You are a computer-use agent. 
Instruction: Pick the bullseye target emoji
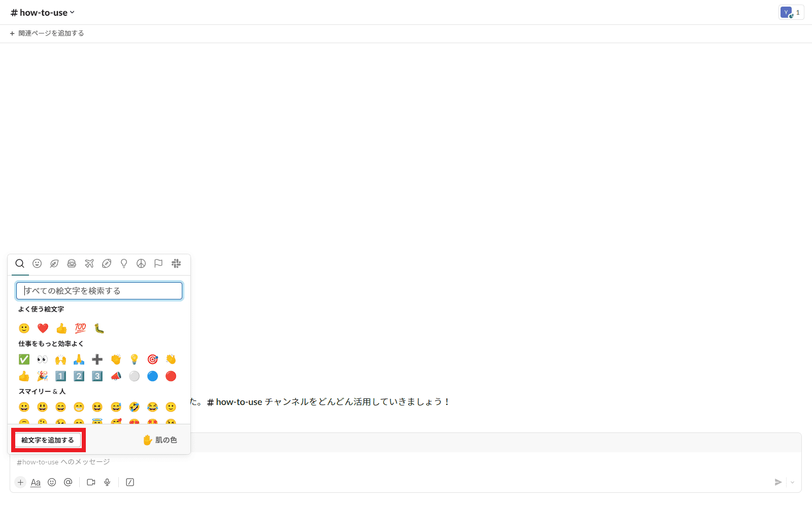coord(152,359)
